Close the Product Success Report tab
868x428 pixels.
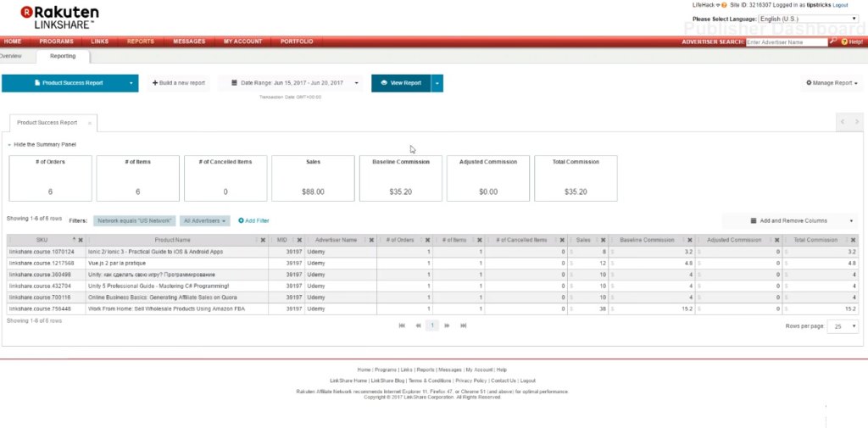click(x=90, y=123)
